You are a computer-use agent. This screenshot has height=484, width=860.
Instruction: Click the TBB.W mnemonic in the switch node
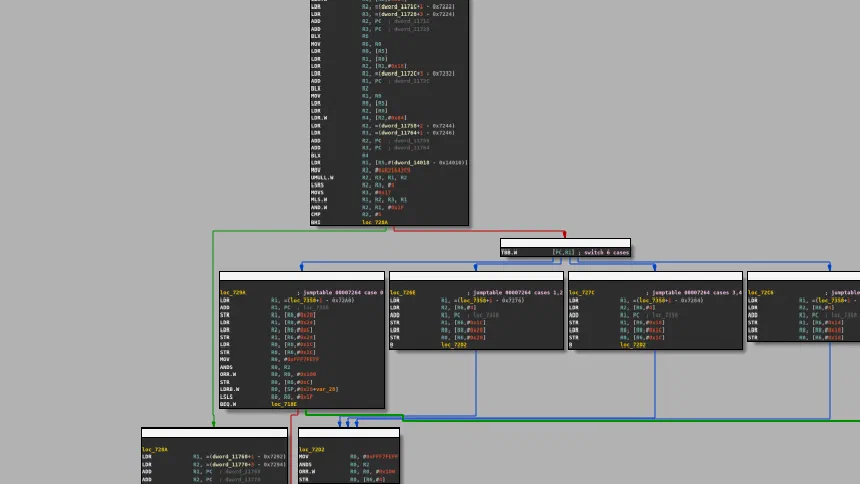coord(509,252)
